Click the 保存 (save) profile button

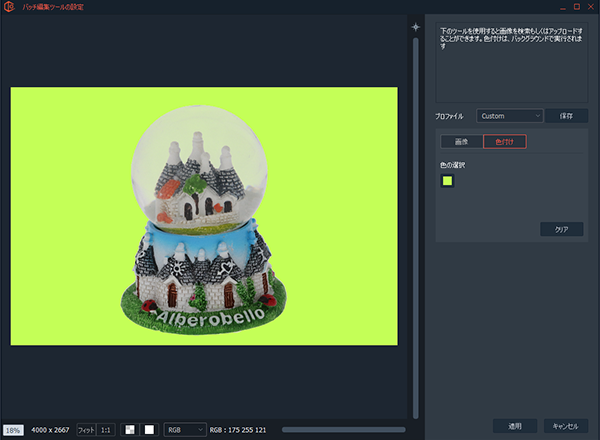(566, 116)
